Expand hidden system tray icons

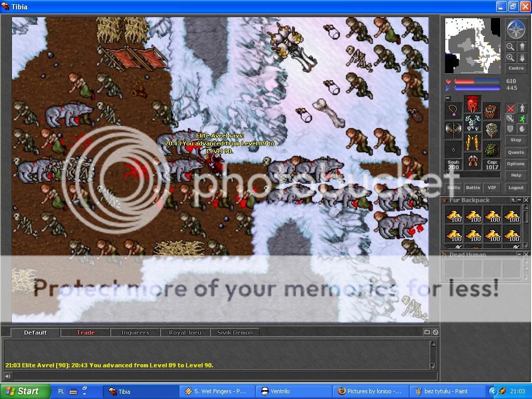click(x=494, y=391)
